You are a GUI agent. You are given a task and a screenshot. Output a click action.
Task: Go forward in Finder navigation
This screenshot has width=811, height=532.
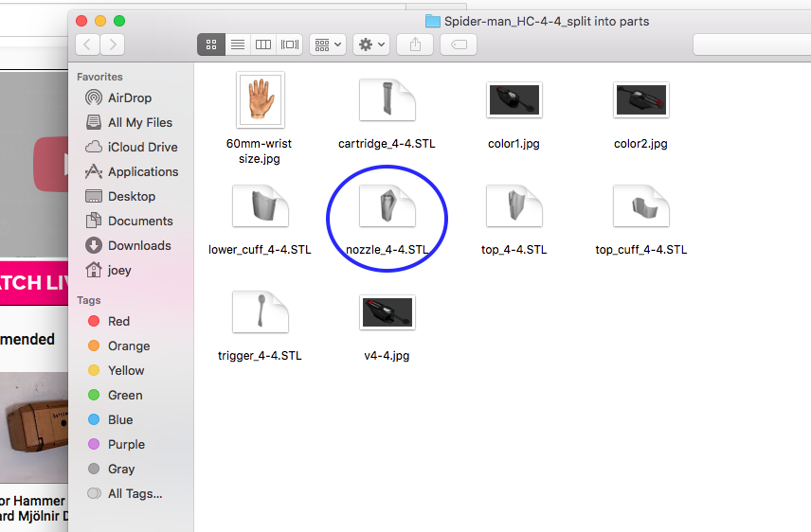point(112,44)
